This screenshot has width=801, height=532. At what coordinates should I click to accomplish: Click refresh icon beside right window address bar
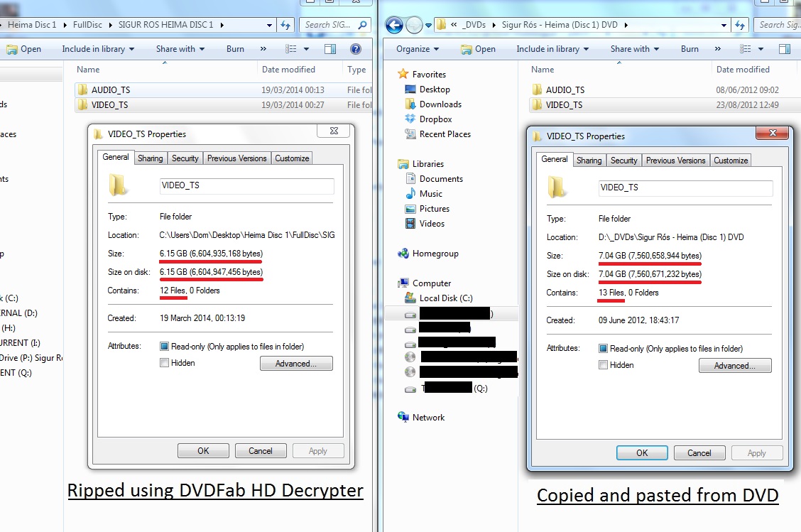pyautogui.click(x=740, y=25)
